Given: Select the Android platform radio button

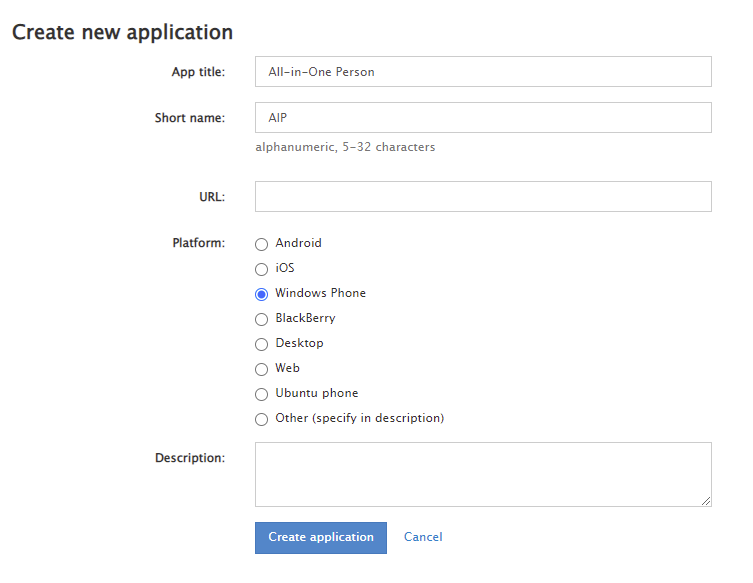Looking at the screenshot, I should (262, 244).
